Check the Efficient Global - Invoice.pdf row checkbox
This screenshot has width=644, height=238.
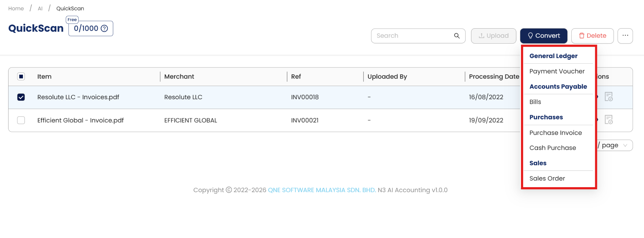coord(21,120)
